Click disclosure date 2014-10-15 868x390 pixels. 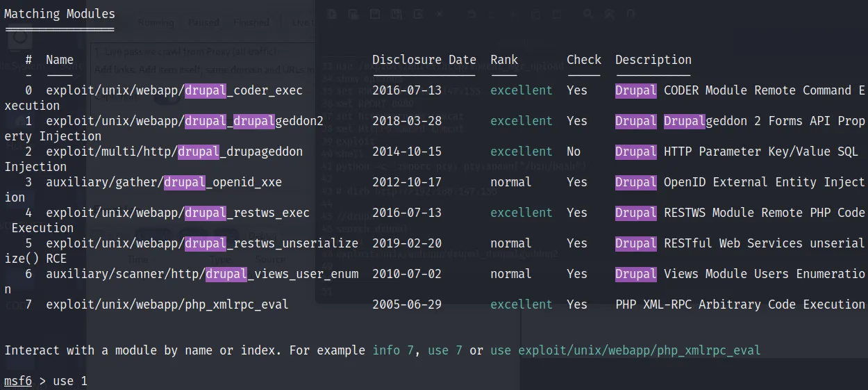point(407,152)
